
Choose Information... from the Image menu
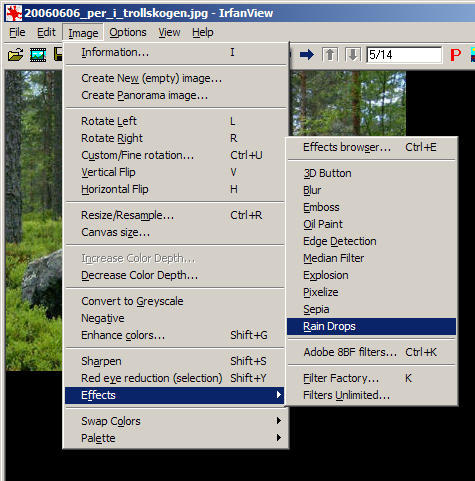(176, 52)
